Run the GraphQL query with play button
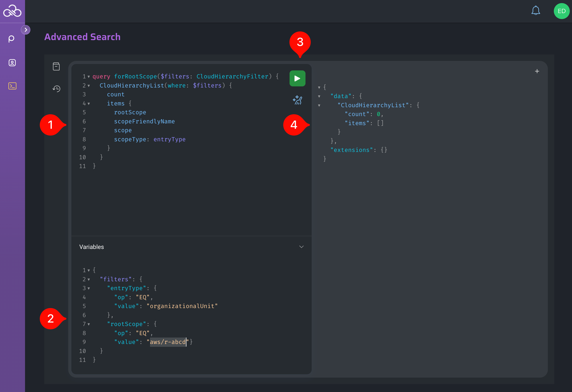This screenshot has width=572, height=392. (297, 78)
